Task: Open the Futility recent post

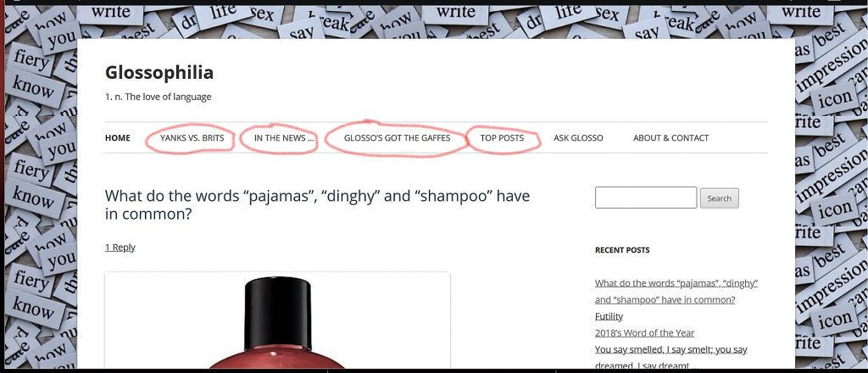Action: click(609, 316)
